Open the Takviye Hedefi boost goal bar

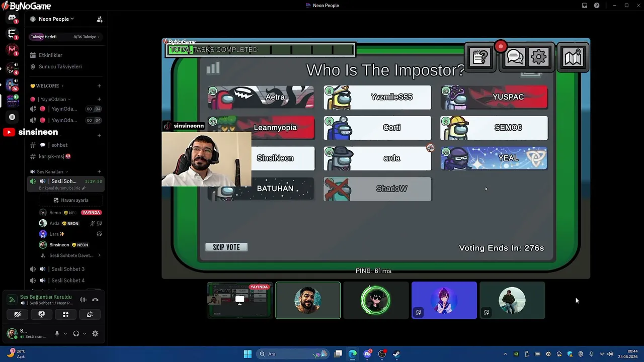click(x=66, y=37)
